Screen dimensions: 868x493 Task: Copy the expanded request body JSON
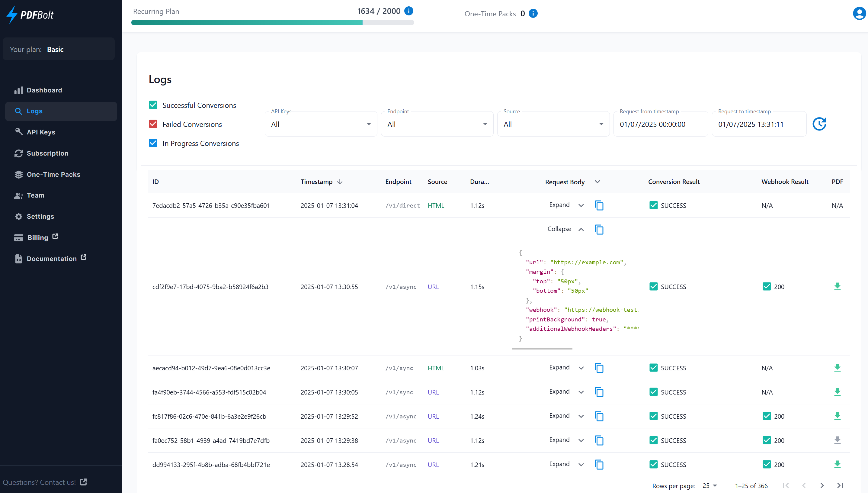(x=599, y=230)
